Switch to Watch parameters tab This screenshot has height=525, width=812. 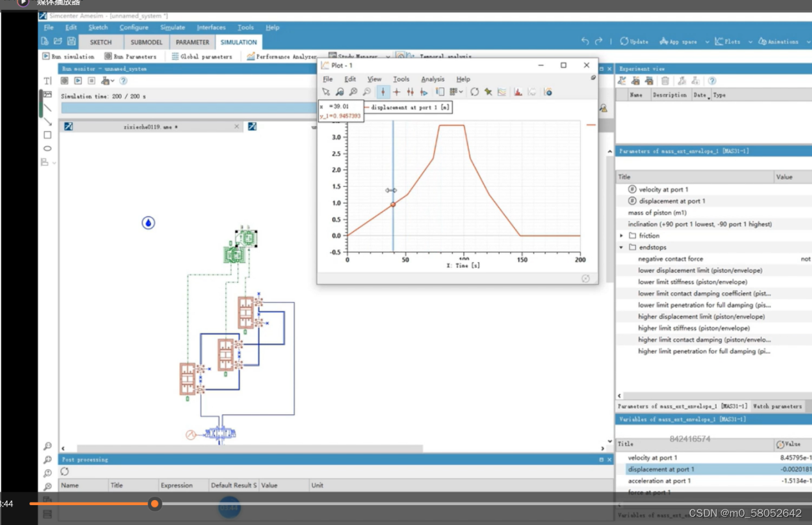click(777, 406)
